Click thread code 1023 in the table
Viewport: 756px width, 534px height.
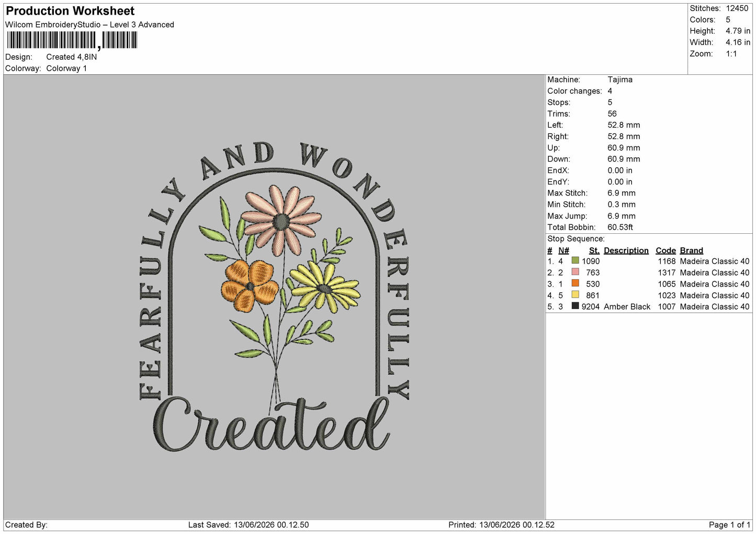pos(667,296)
